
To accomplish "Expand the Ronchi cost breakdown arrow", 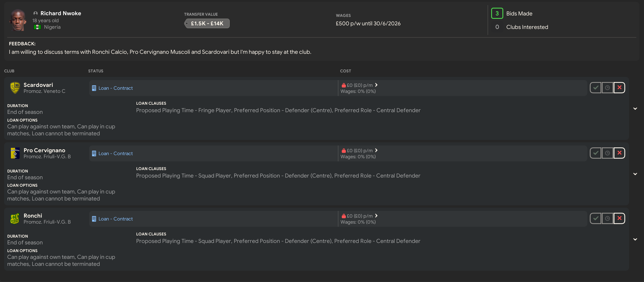I will [376, 216].
